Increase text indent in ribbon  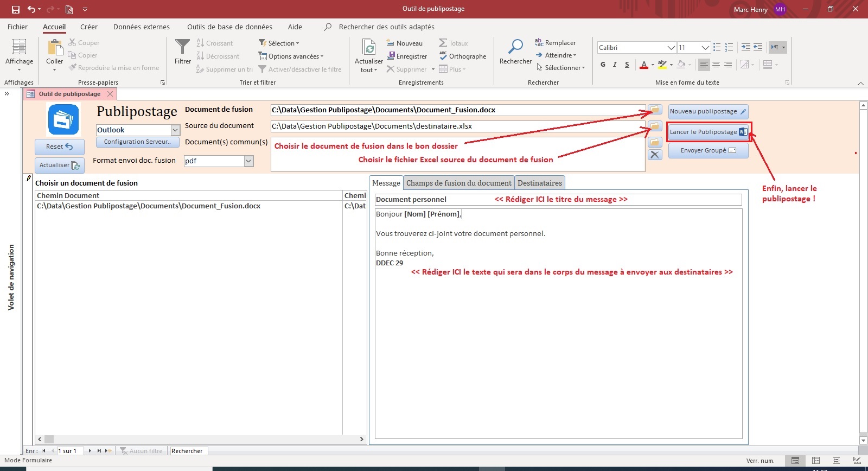745,47
